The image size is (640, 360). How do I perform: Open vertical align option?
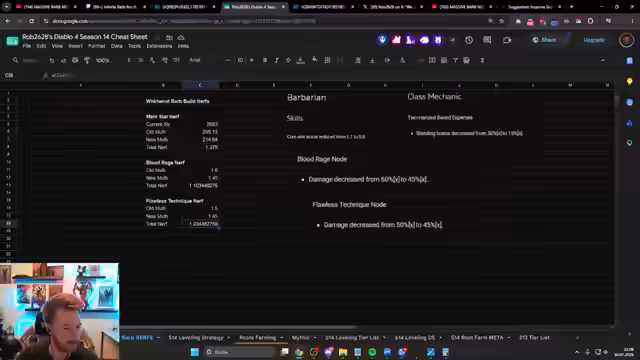[372, 60]
